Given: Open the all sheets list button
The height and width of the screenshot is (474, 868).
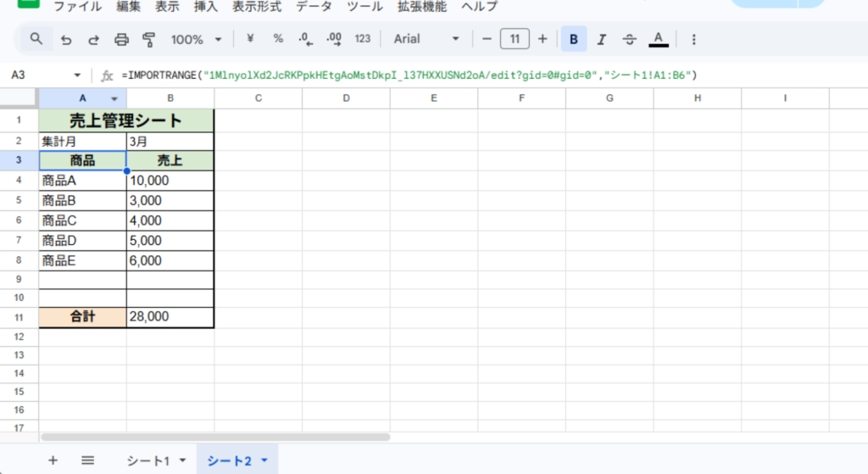Looking at the screenshot, I should coord(87,460).
